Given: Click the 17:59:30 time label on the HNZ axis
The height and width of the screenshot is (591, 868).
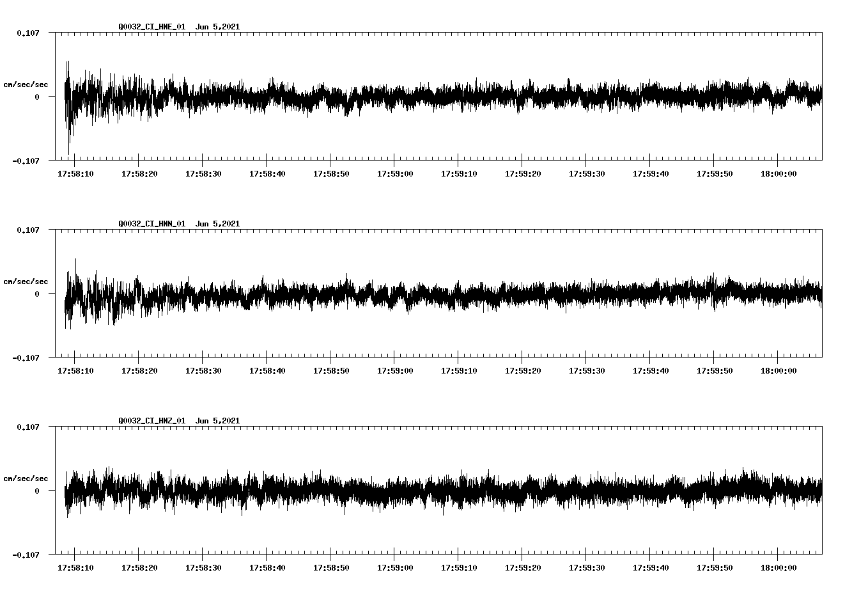Looking at the screenshot, I should pyautogui.click(x=587, y=567).
